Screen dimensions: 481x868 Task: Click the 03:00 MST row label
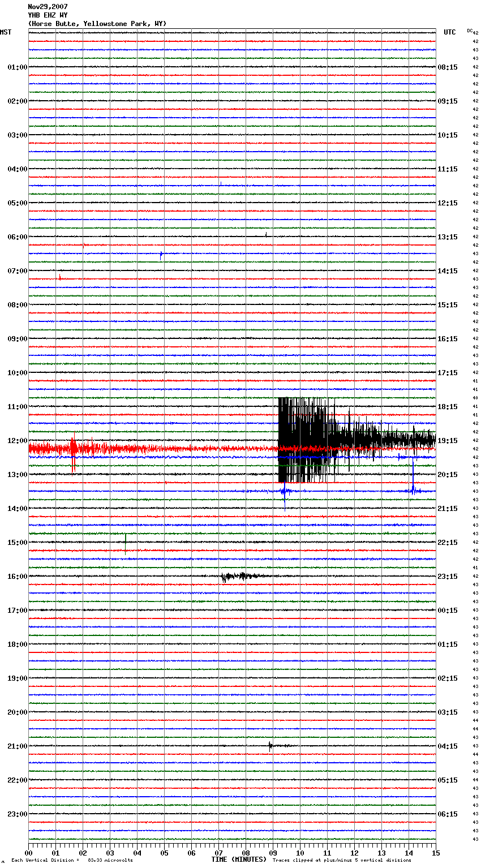(x=18, y=135)
